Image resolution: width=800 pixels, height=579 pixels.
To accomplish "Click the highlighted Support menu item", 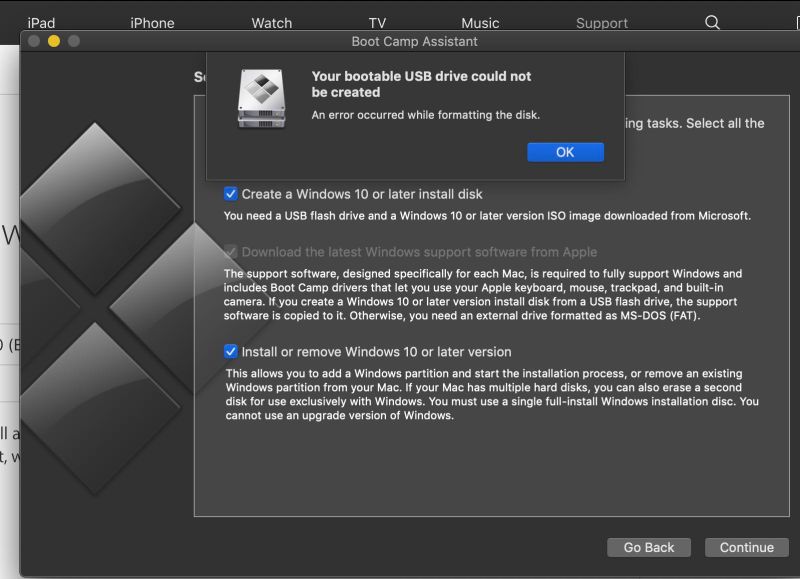I will [601, 22].
